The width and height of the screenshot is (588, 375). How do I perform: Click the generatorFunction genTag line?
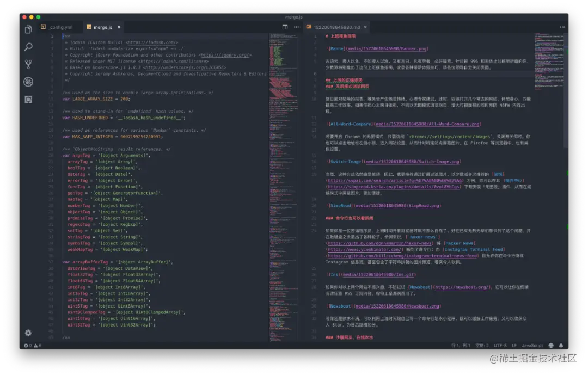115,193
